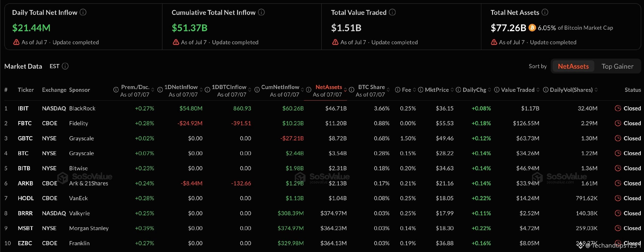Screen dimensions: 644x252
Task: Sort by DailyChg using sort arrows
Action: [x=490, y=90]
